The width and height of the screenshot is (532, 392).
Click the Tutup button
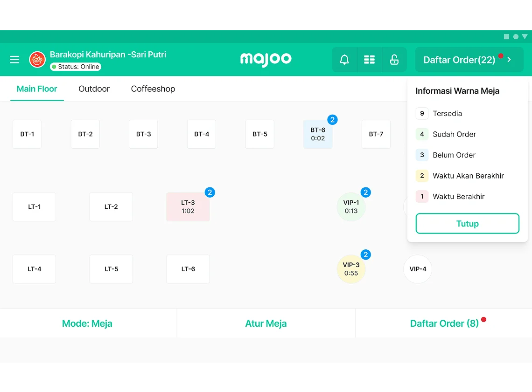click(467, 224)
